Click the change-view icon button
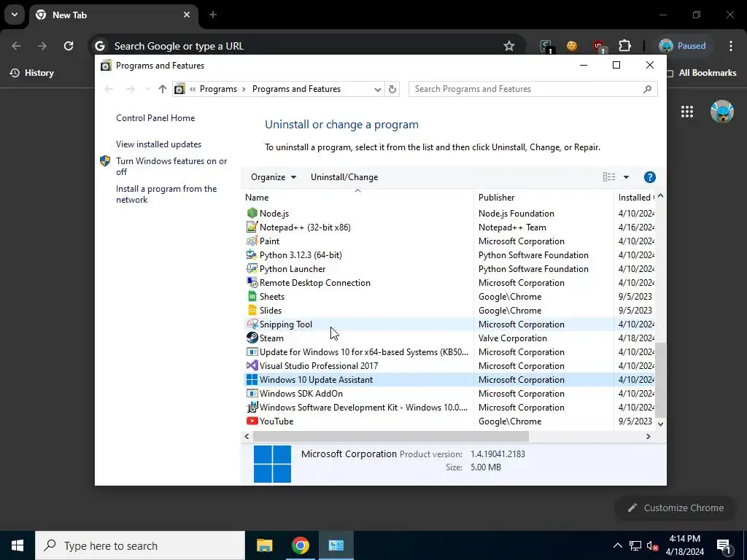 point(609,177)
